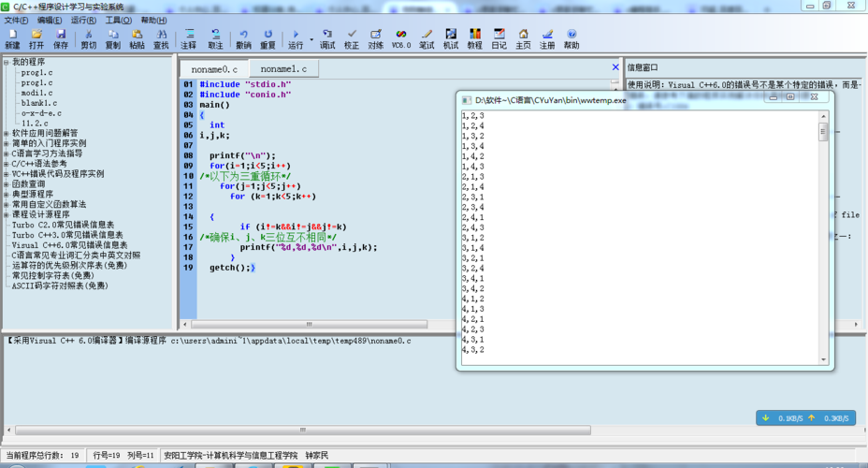Open the run options dropdown arrow beside 运行
Image resolution: width=868 pixels, height=468 pixels.
point(311,39)
